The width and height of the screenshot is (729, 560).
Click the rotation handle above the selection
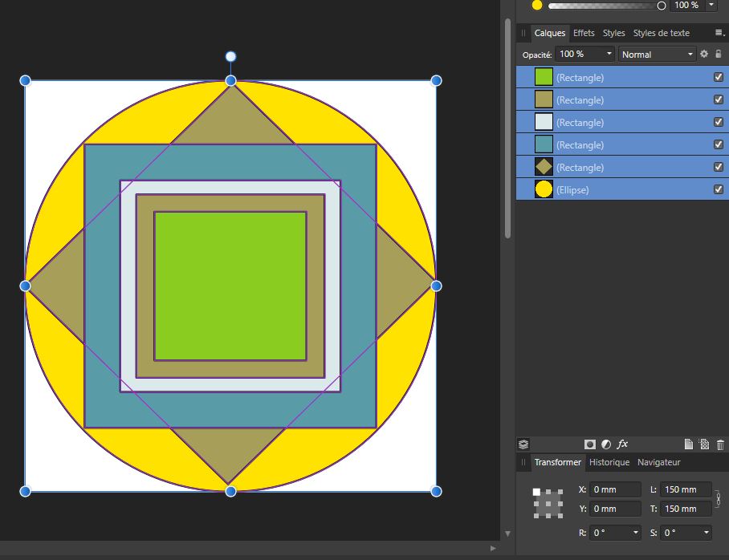point(230,56)
